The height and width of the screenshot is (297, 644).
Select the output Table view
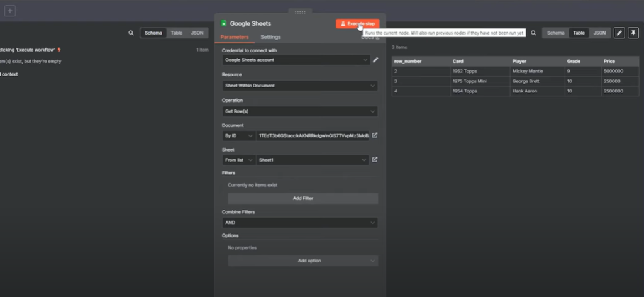(579, 33)
